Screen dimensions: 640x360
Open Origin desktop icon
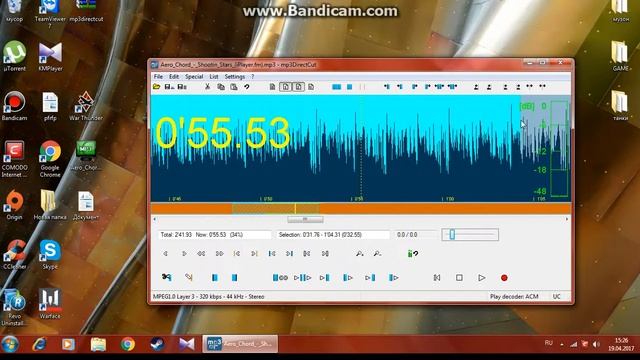pos(14,205)
